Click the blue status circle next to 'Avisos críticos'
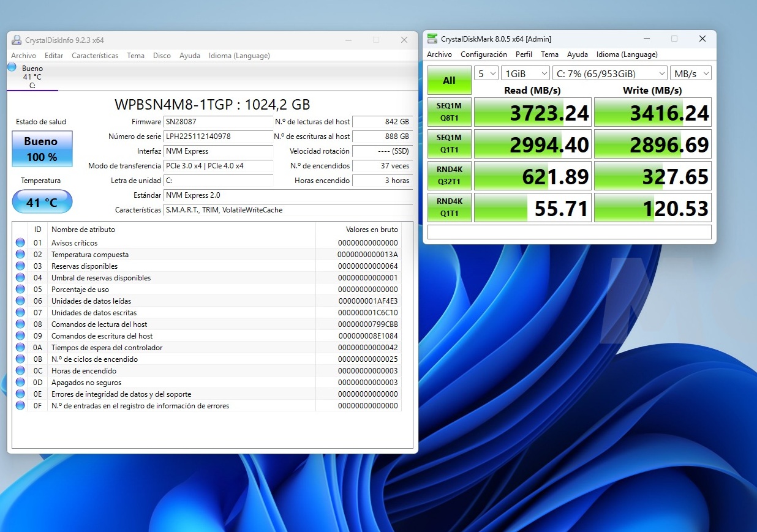This screenshot has width=757, height=532. pyautogui.click(x=20, y=242)
